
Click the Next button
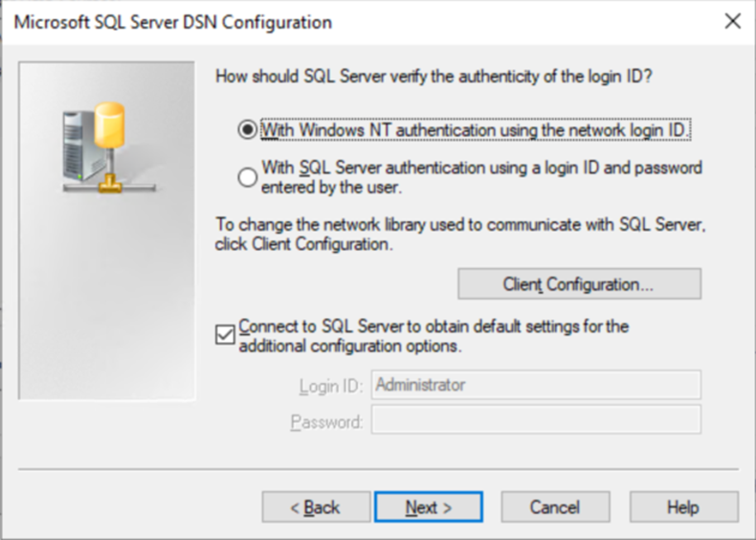pyautogui.click(x=428, y=506)
